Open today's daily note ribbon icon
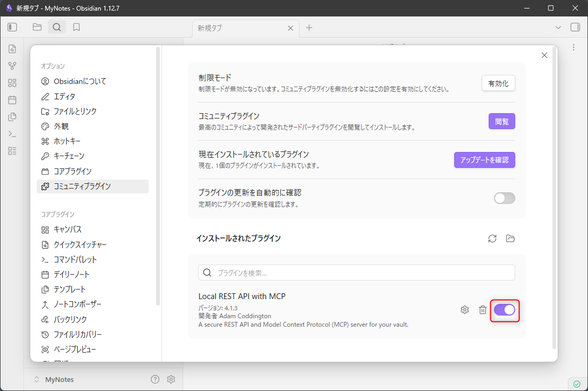 tap(12, 100)
